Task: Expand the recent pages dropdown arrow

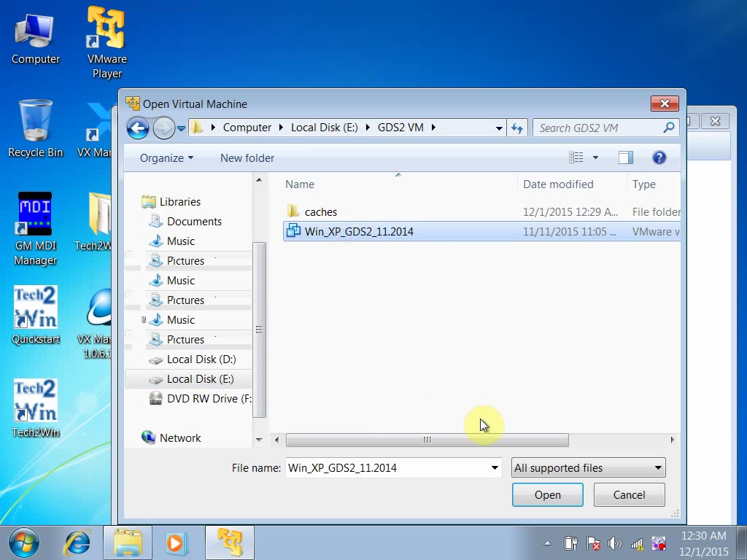Action: point(181,128)
